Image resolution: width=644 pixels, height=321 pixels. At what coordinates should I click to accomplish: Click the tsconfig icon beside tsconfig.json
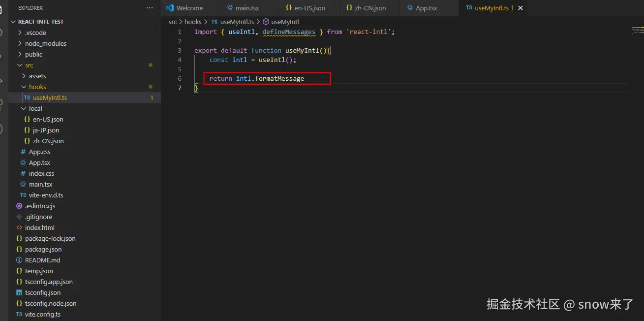[19, 292]
